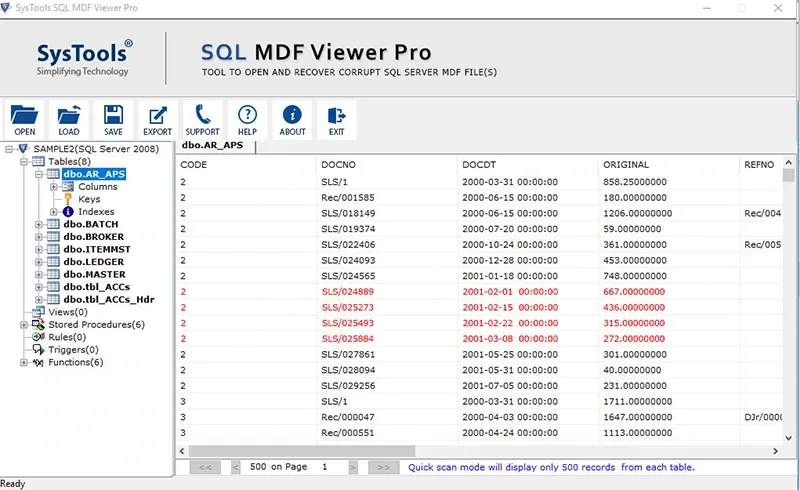Viewport: 800px width, 490px height.
Task: Select cell 2000-07-20 00:00:00 in DOCDT
Action: [x=510, y=229]
